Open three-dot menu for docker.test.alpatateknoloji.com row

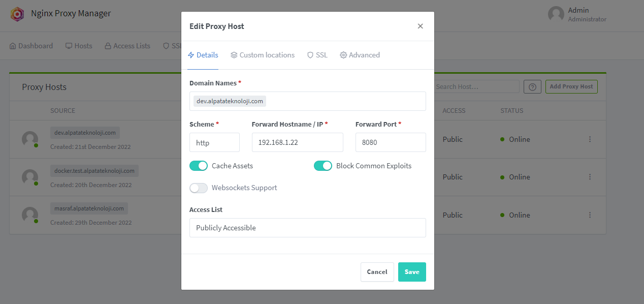[x=590, y=177]
